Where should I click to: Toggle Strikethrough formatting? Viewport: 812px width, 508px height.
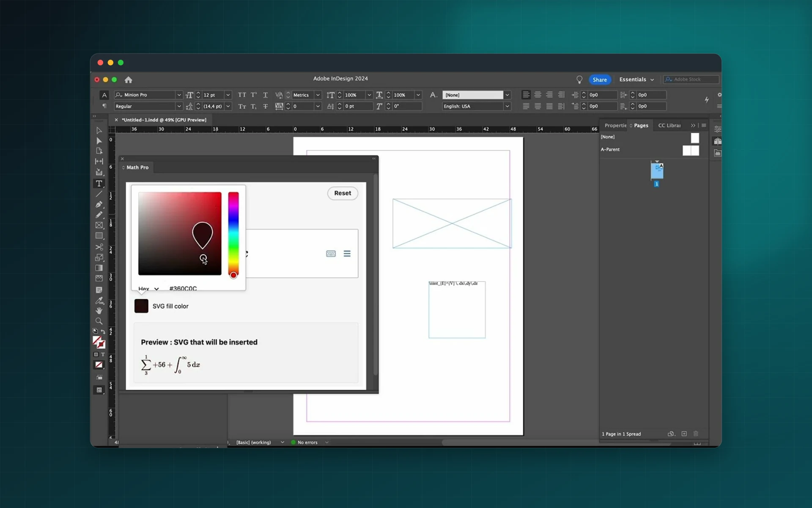265,106
